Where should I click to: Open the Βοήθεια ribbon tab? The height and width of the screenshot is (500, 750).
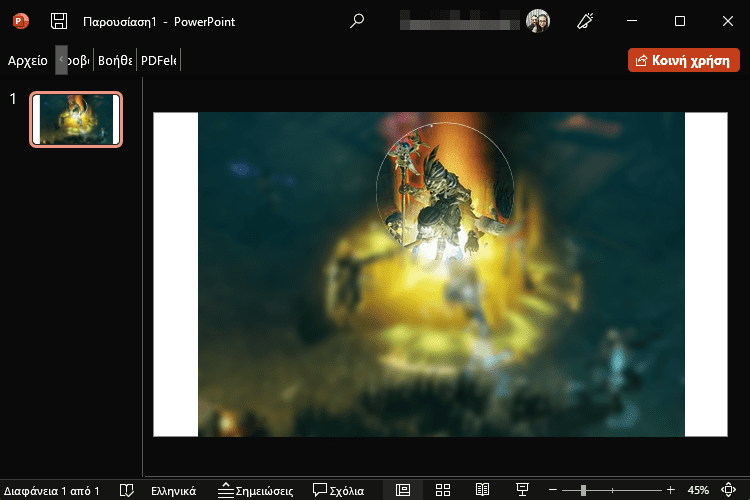point(115,60)
